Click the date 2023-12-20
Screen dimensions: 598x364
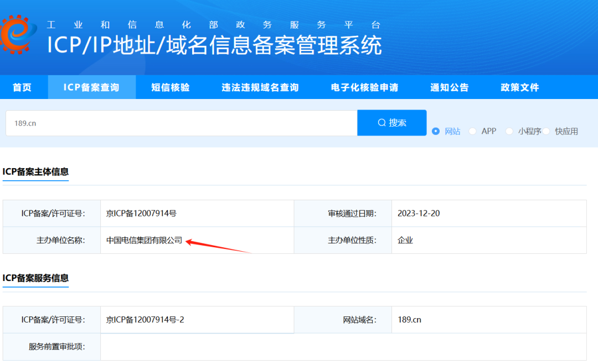[x=419, y=214]
